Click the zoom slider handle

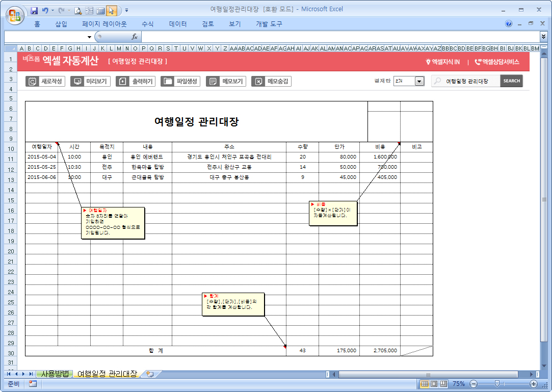point(497,383)
